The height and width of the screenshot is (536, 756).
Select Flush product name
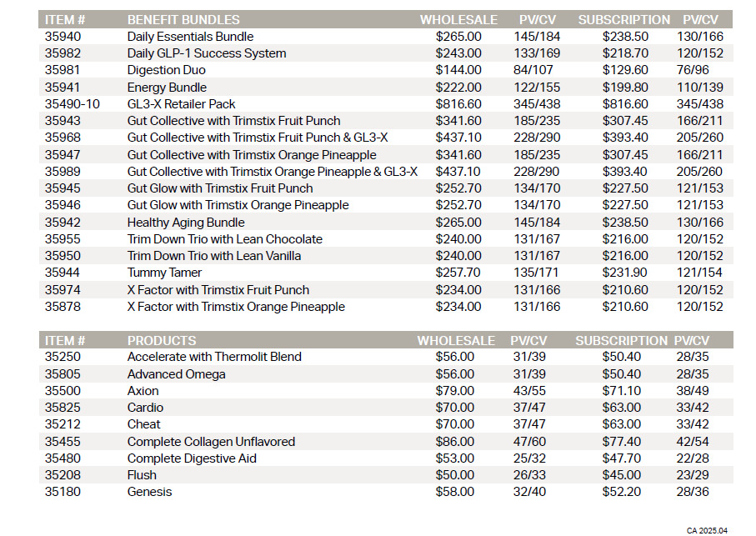coord(142,475)
